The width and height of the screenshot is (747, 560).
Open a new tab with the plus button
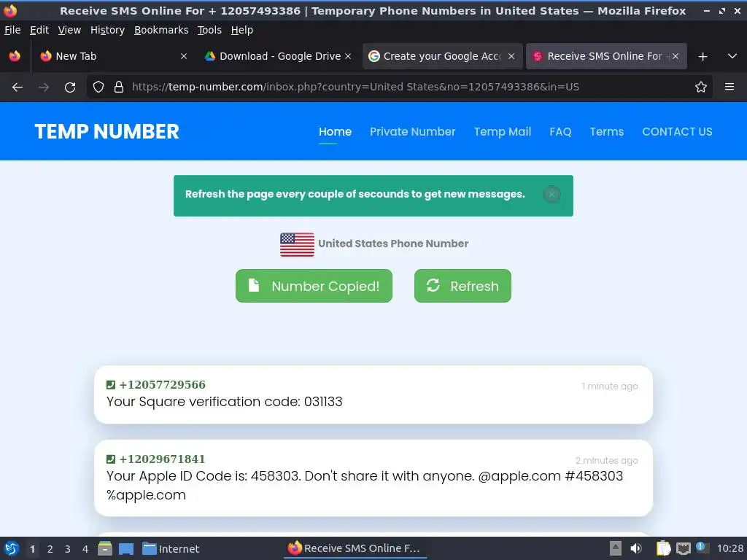coord(703,57)
